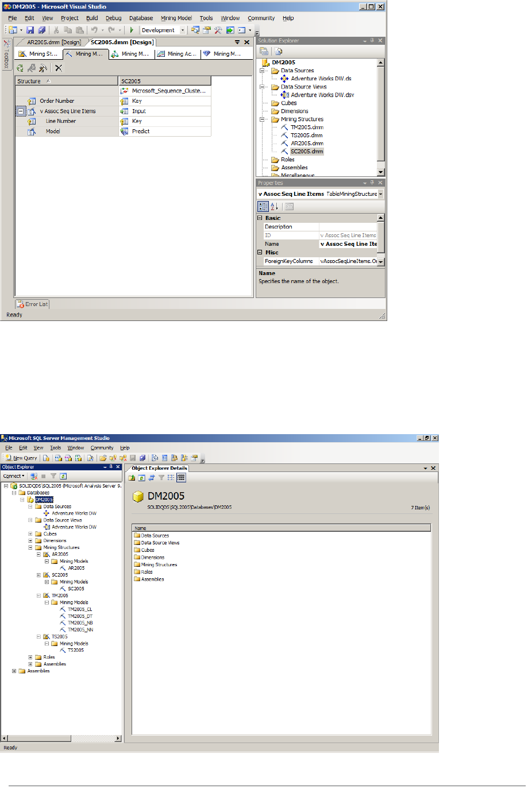Click Solution Explorer Properties toolbar icon

264,51
